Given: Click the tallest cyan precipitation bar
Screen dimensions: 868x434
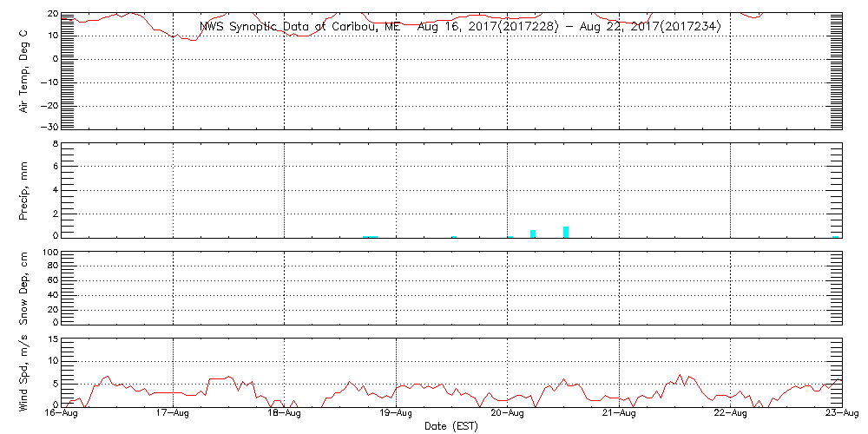Looking at the screenshot, I should [566, 232].
